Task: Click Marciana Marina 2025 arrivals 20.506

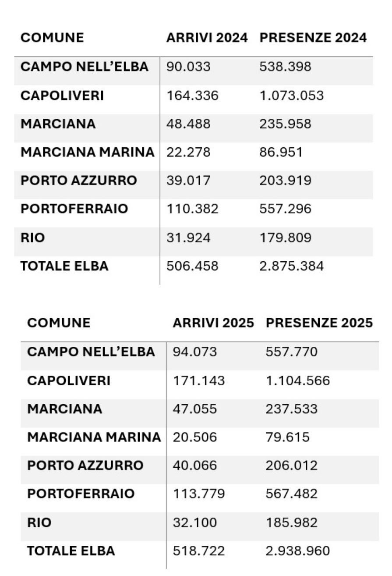Action: (194, 437)
